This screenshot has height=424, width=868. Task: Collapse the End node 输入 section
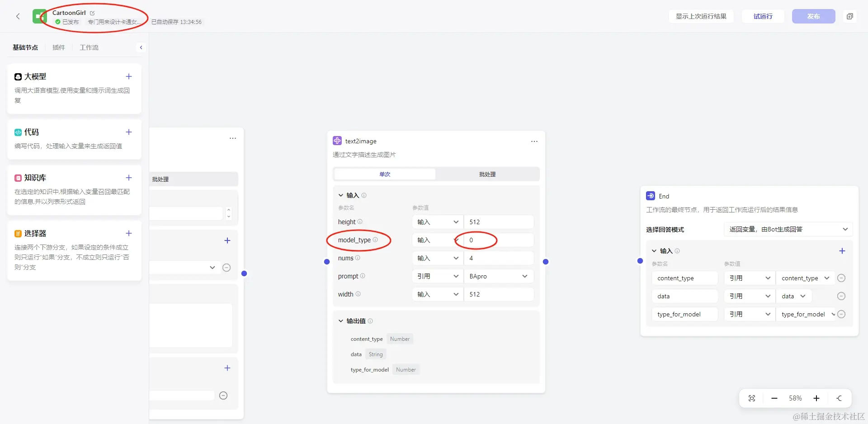(654, 251)
